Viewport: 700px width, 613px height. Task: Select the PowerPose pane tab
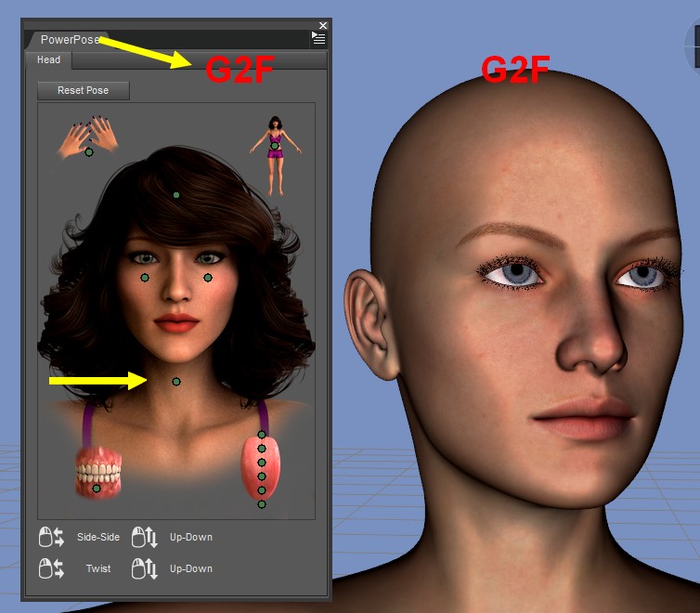pos(70,40)
